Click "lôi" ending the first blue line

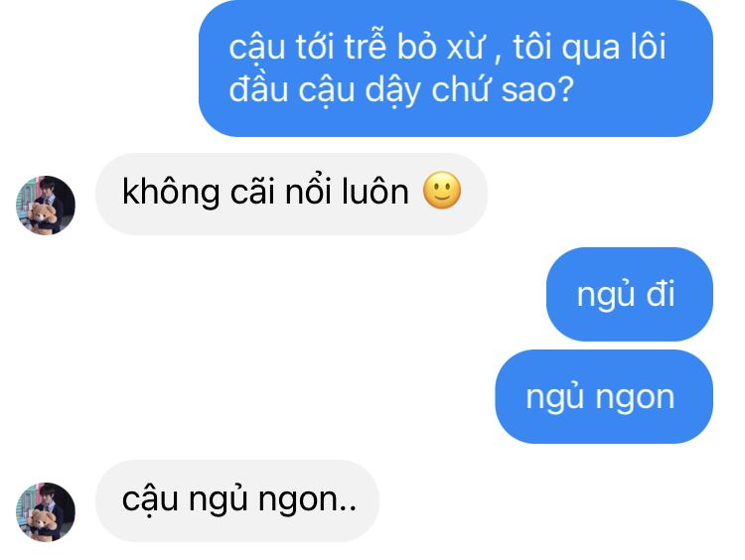[x=648, y=47]
